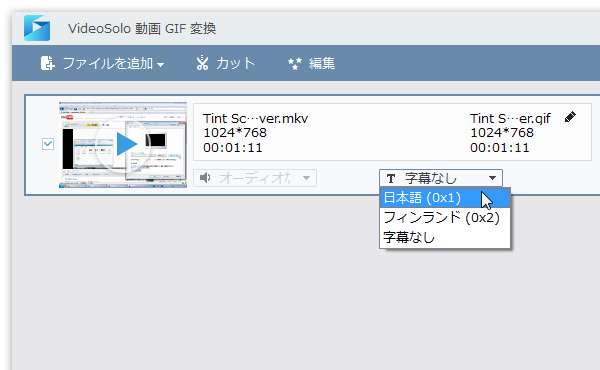Open the カット tool

(225, 63)
